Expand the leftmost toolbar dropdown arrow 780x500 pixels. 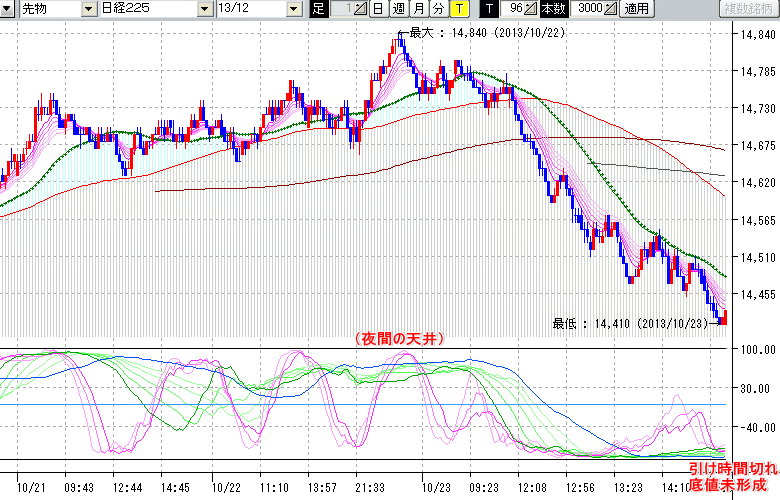8,9
